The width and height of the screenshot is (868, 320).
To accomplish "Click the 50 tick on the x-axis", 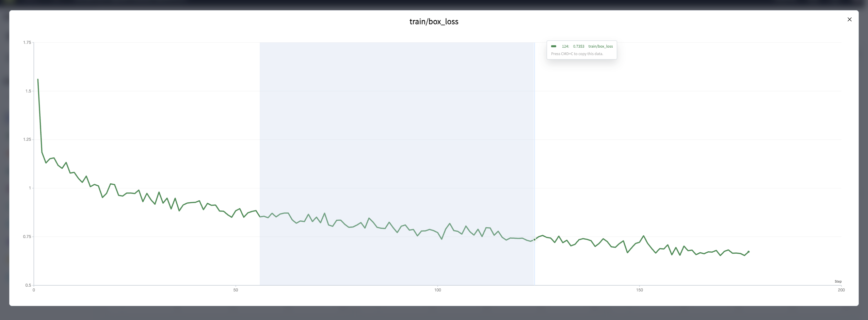I will [x=236, y=290].
